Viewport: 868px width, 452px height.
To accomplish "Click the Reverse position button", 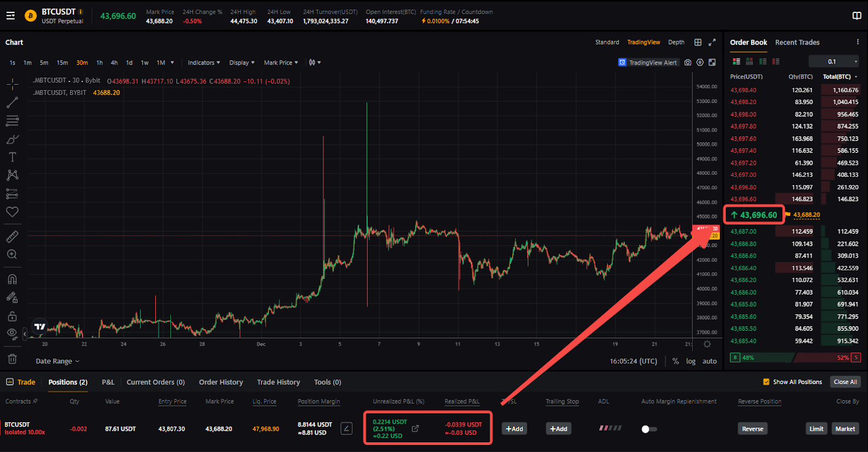I will click(x=752, y=429).
